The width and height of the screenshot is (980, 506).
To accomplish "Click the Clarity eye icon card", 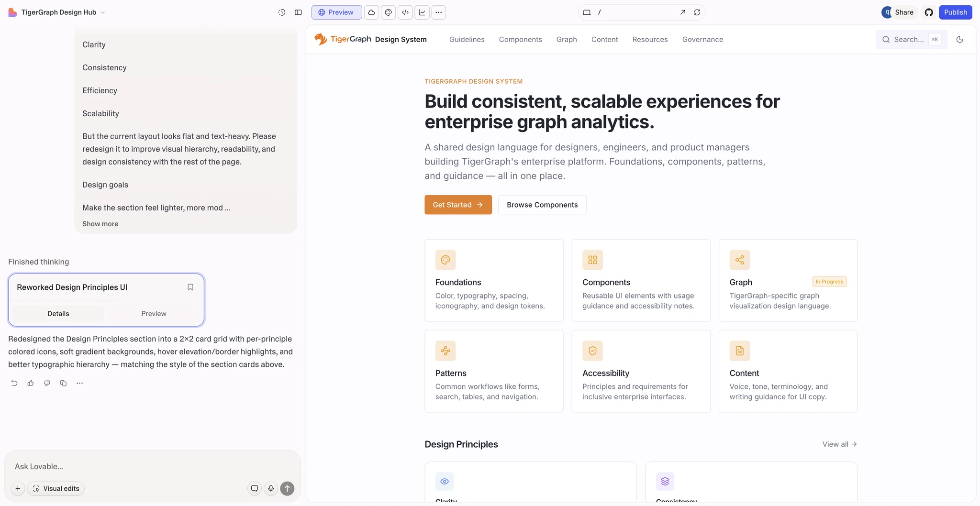I will 530,482.
